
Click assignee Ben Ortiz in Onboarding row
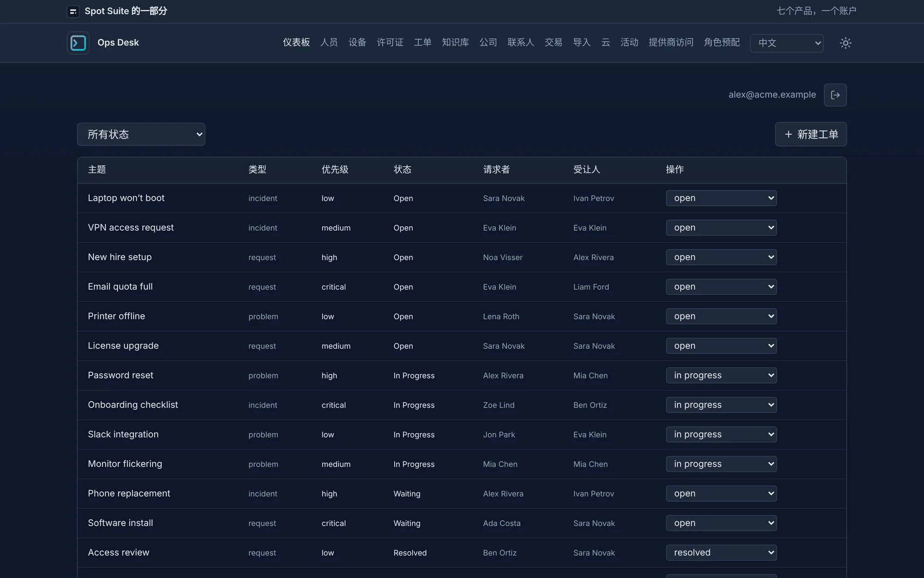pos(590,406)
